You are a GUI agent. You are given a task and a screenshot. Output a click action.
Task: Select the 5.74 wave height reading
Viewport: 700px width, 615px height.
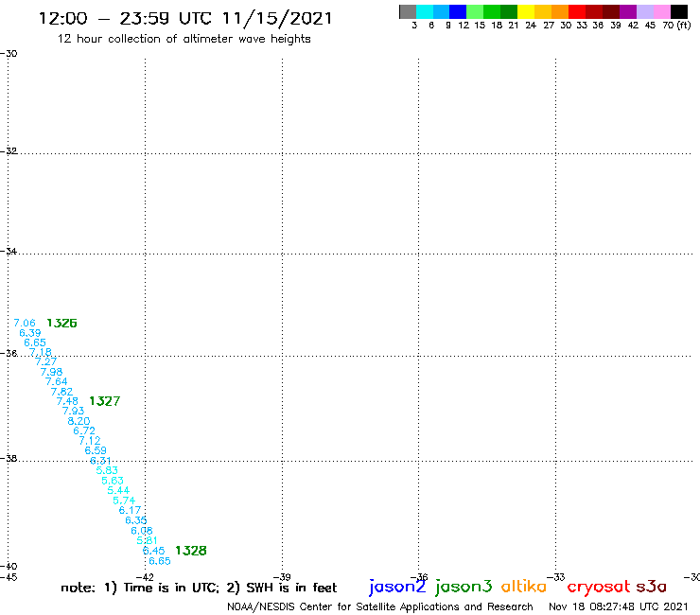(x=124, y=501)
